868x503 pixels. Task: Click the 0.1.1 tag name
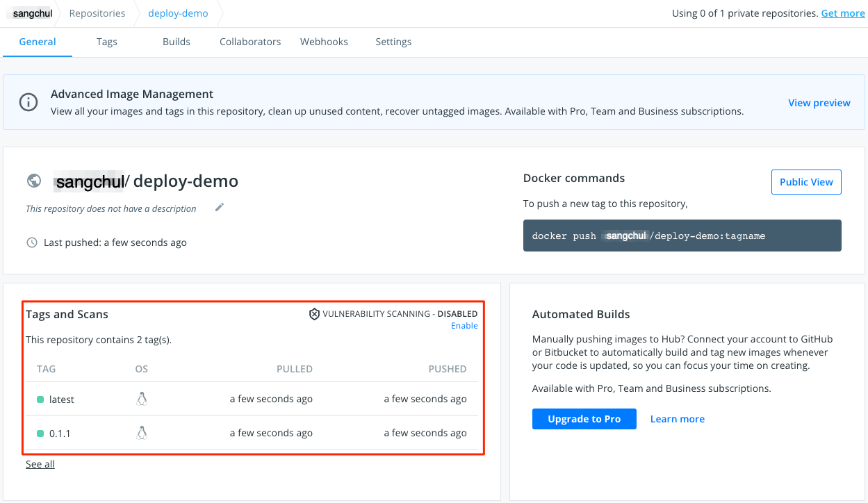tap(60, 434)
